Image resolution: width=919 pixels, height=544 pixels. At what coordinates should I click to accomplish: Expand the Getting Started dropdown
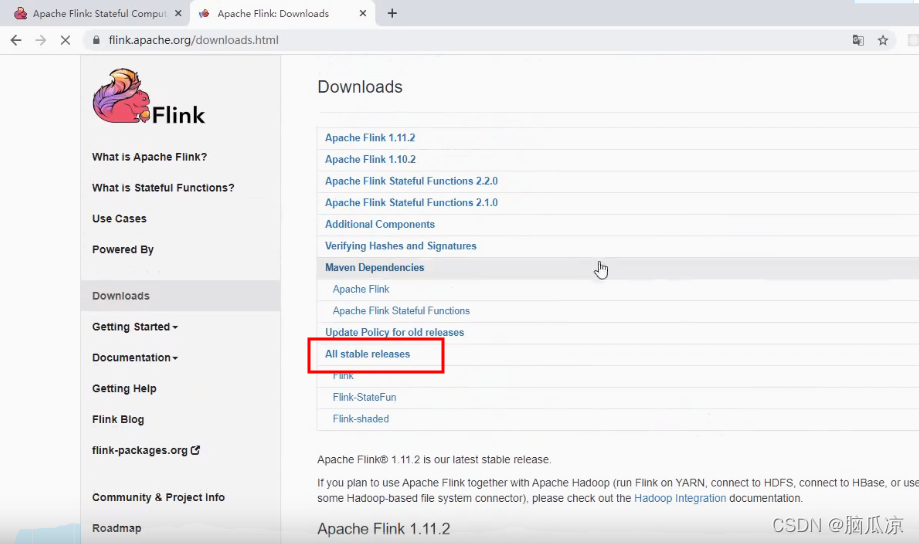(135, 327)
